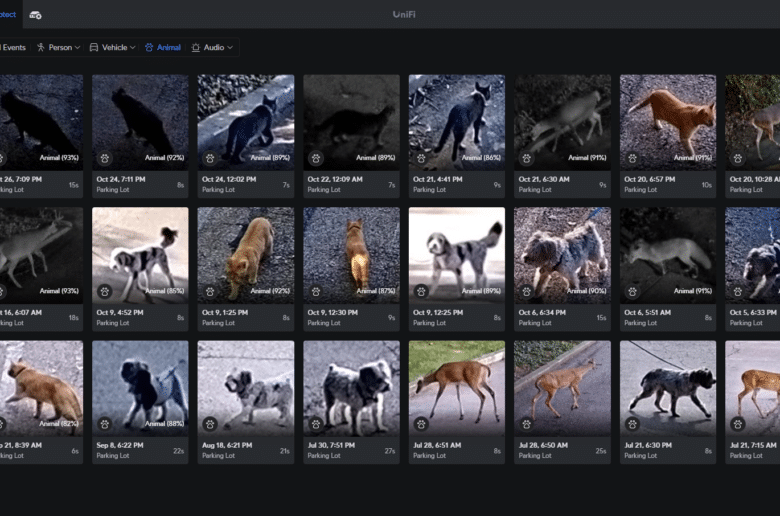
Task: Click 'Parking Lot' under Jul 28, 6:51 AM
Action: click(x=429, y=456)
